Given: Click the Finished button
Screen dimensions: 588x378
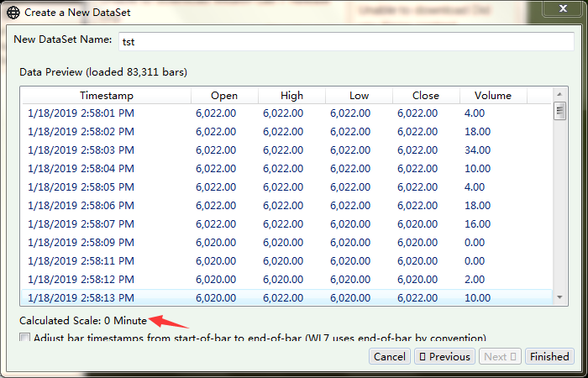Looking at the screenshot, I should pyautogui.click(x=549, y=356).
